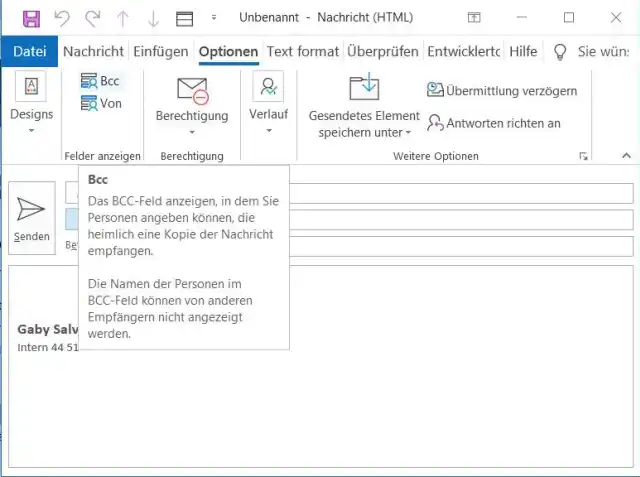Open the Überprüfen tab
The width and height of the screenshot is (640, 477).
point(383,51)
